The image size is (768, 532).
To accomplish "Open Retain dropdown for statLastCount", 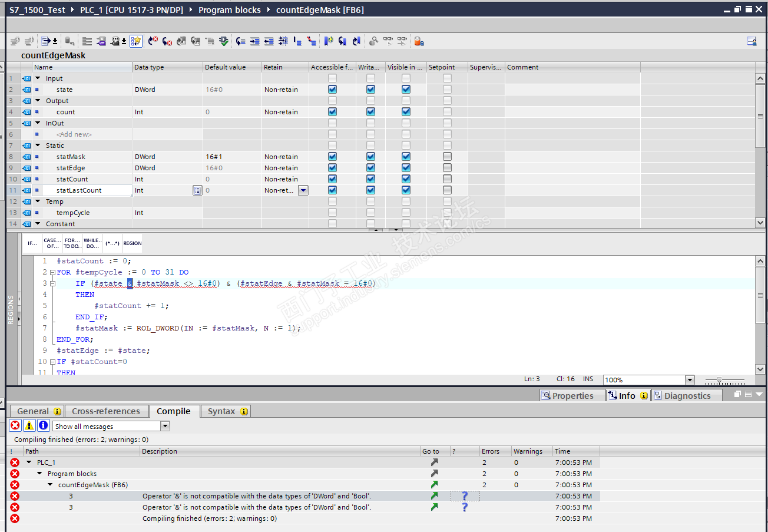I will tap(303, 190).
